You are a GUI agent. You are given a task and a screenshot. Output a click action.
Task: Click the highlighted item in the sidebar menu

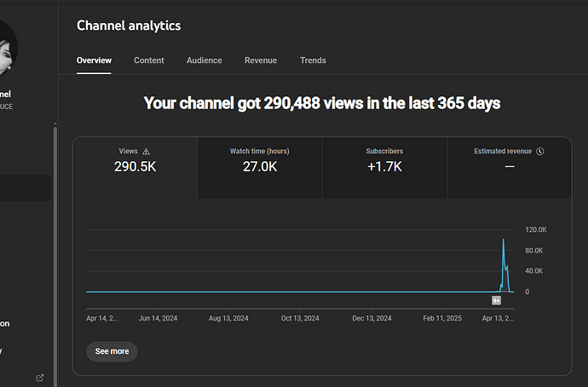click(24, 188)
